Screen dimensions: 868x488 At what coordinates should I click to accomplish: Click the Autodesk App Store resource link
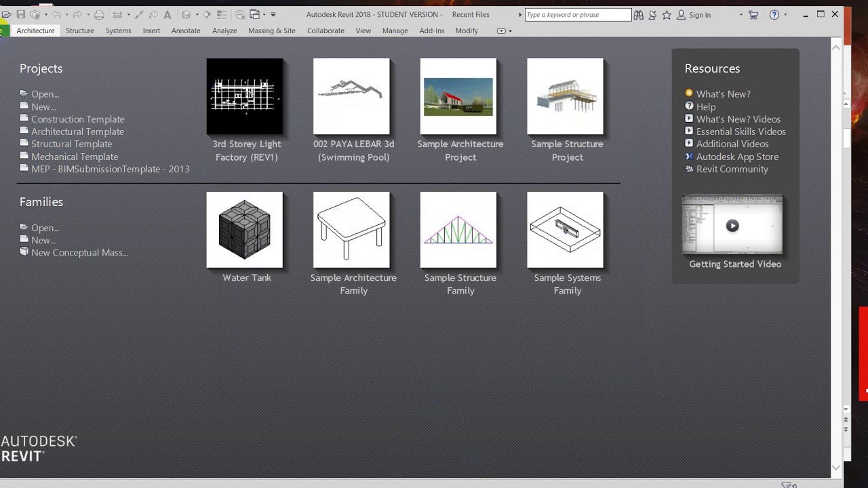[737, 157]
